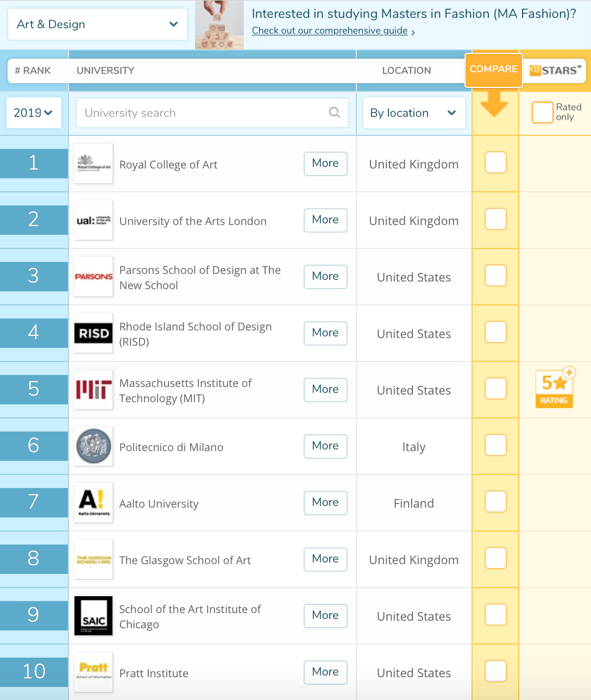Open the Massachusetts Institute of Technology link

coord(185,391)
